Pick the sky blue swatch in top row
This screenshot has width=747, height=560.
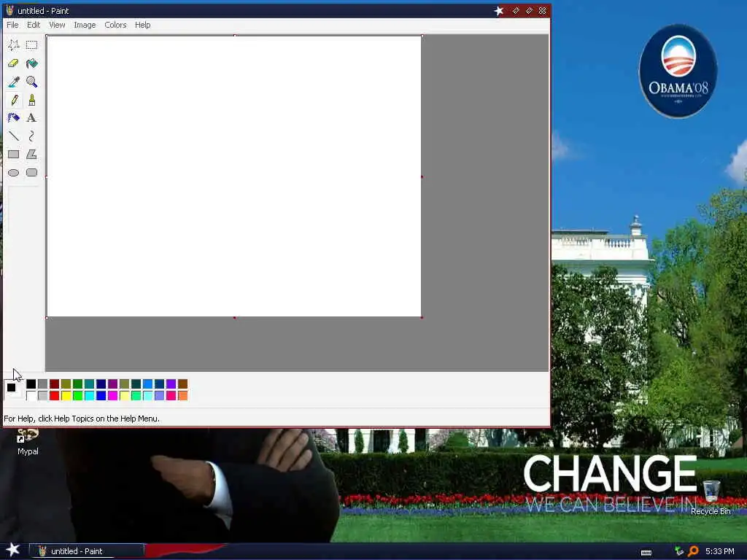(147, 384)
